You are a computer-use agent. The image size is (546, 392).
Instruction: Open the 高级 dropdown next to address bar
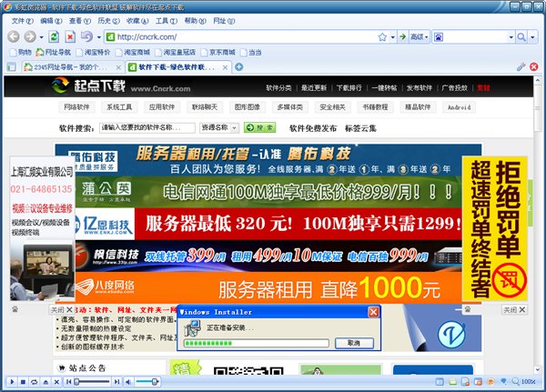(x=420, y=37)
